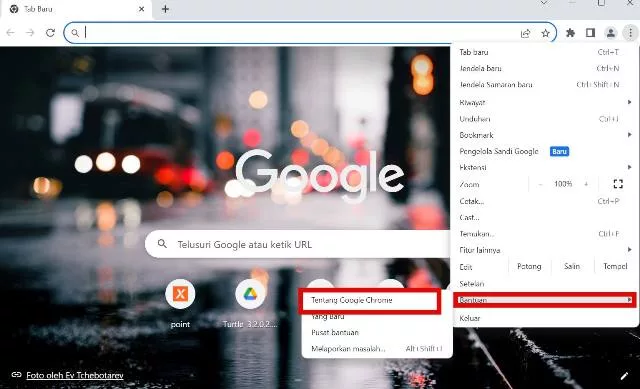
Task: Open the point shortcut tile
Action: (x=180, y=304)
